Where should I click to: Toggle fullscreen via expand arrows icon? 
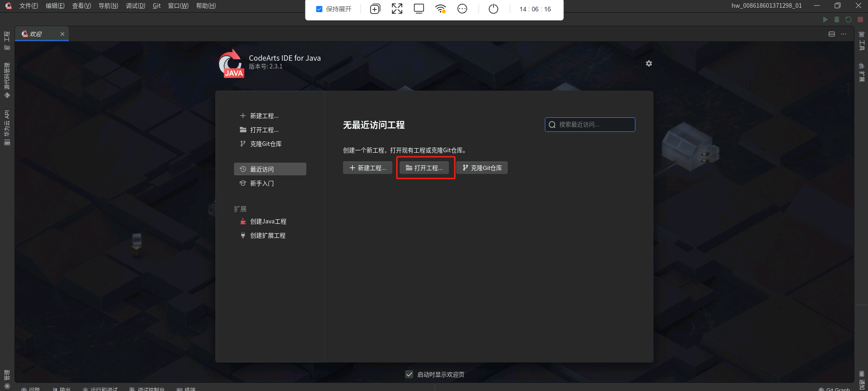397,9
